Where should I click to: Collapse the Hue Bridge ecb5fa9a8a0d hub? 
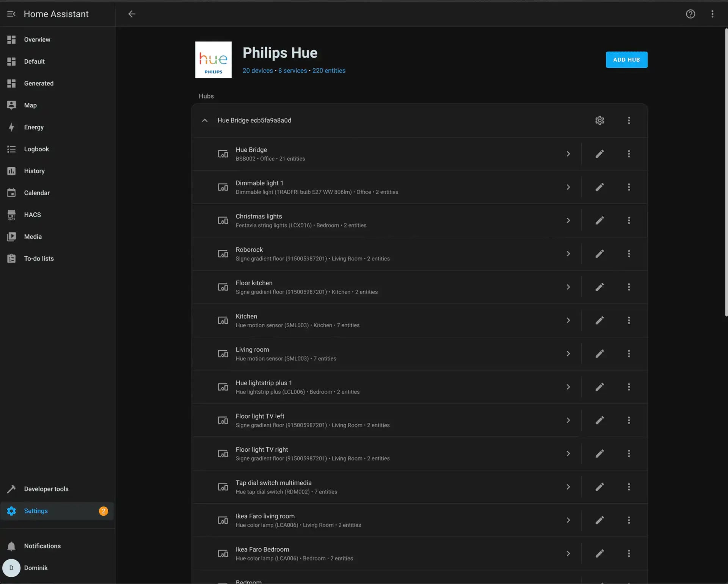[x=205, y=120]
